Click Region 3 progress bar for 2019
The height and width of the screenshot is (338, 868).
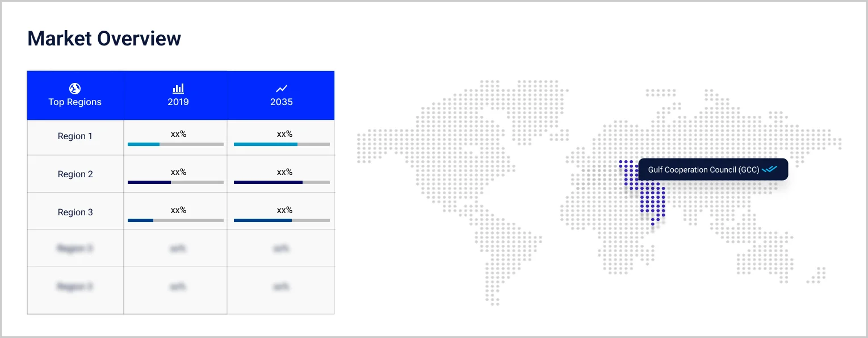pos(175,220)
